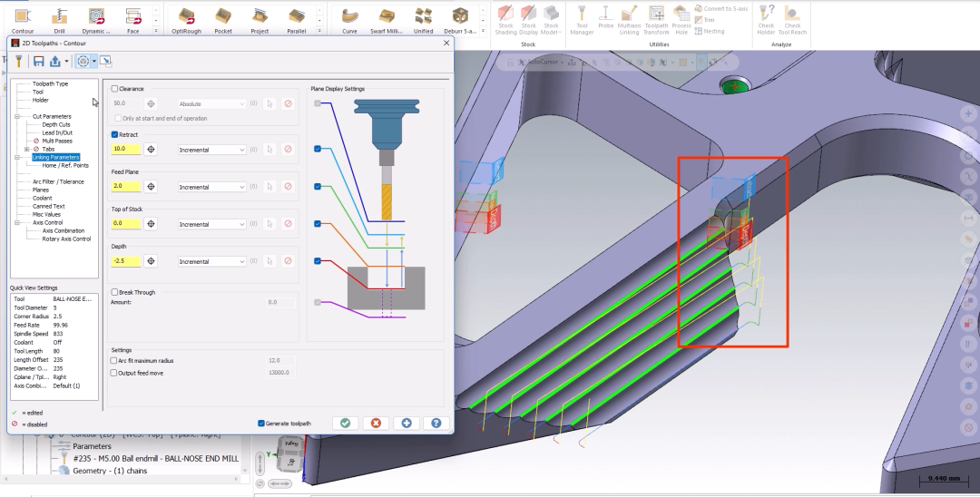Edit the Depth value field -2.5
Image resolution: width=980 pixels, height=497 pixels.
pos(125,261)
